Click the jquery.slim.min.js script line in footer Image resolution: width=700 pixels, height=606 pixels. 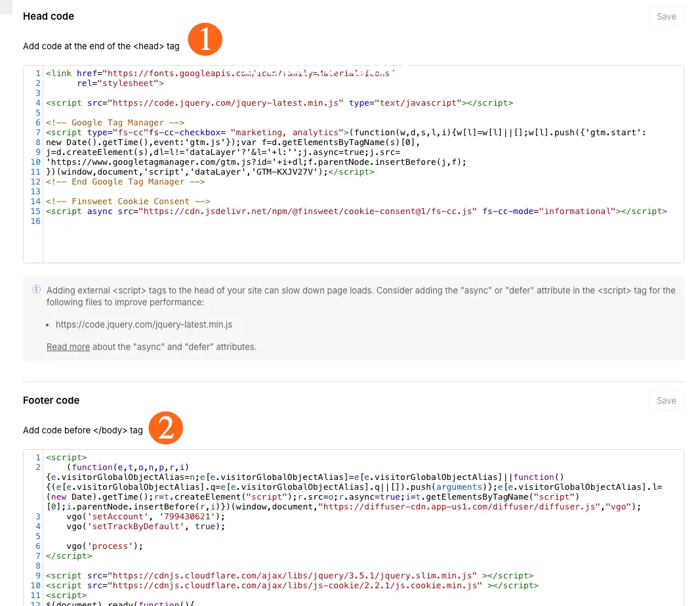(x=289, y=576)
